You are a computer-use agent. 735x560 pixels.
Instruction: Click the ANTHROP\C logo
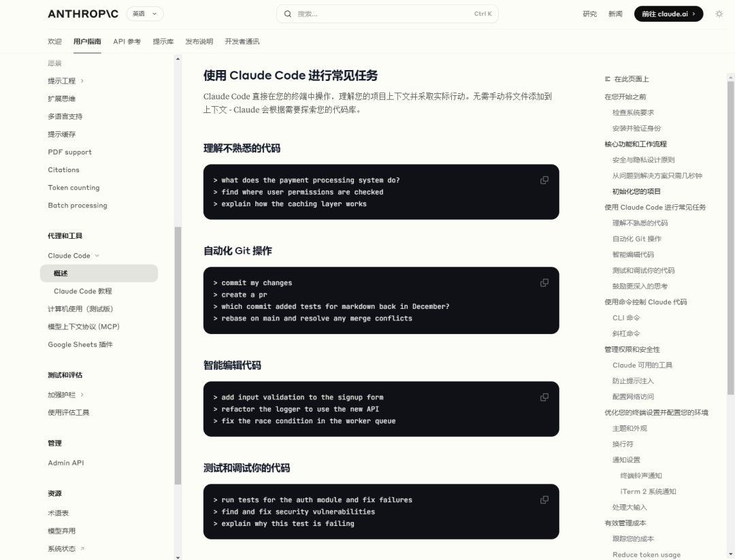point(82,13)
